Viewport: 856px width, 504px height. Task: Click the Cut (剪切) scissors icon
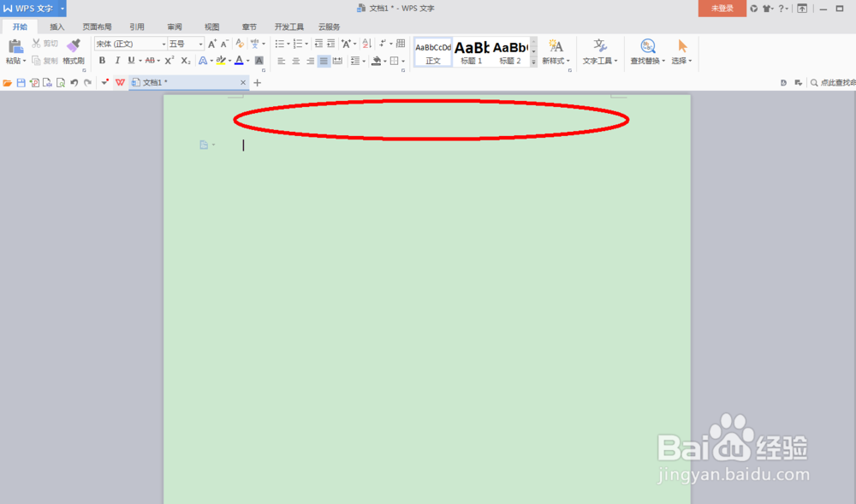pyautogui.click(x=36, y=43)
